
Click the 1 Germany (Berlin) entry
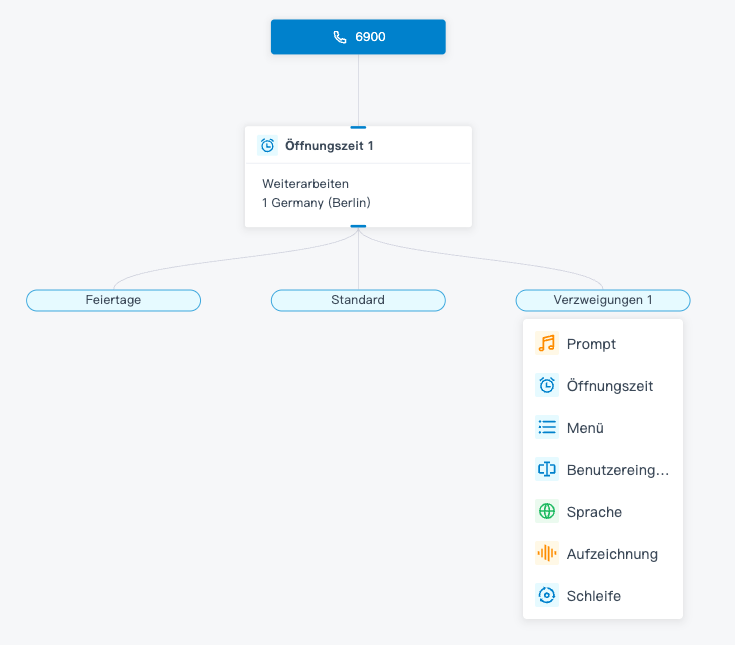tap(316, 203)
